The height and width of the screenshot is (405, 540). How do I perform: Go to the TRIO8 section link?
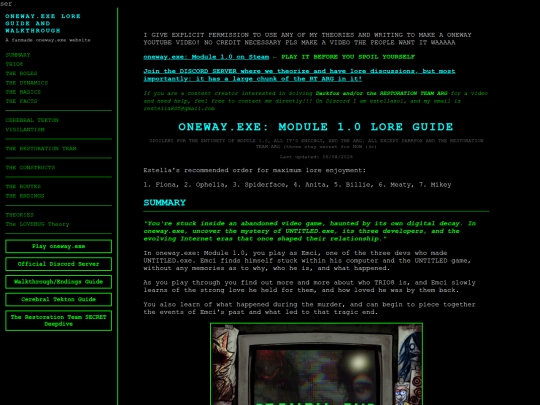14,64
